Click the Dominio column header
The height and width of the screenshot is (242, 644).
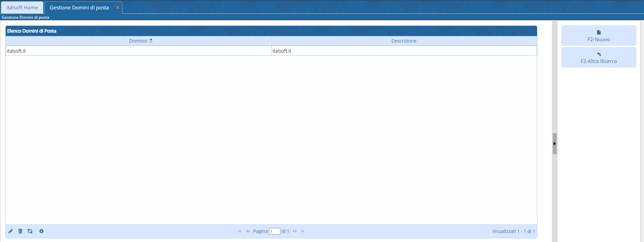tap(138, 41)
